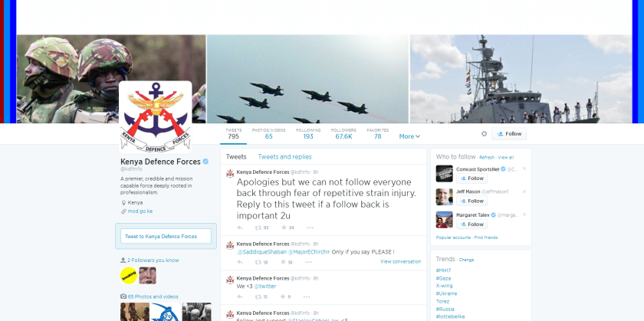The image size is (644, 321).
Task: Click the 8h timestamp on the apologies tweet
Action: pos(315,172)
